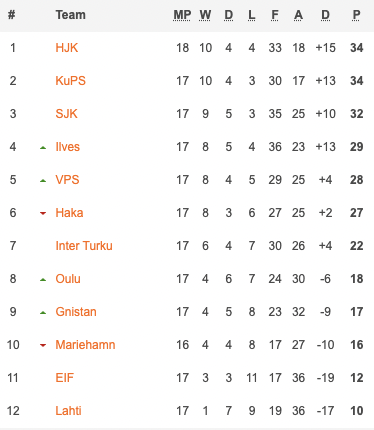Screen dimensions: 374x430
Task: Click the red down arrow beside Mariehamn
Action: point(43,345)
